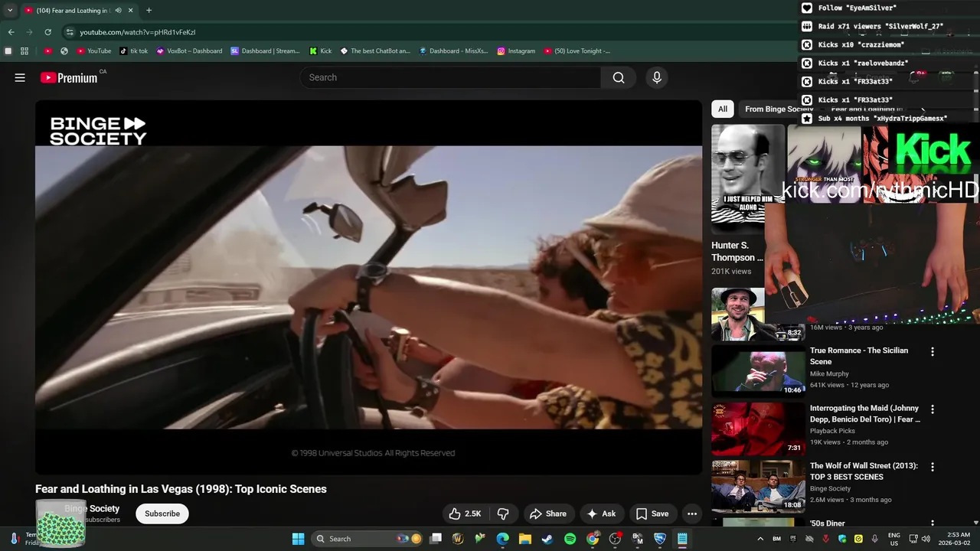Open the Love Tonight bookmark
The height and width of the screenshot is (551, 980).
tap(577, 51)
